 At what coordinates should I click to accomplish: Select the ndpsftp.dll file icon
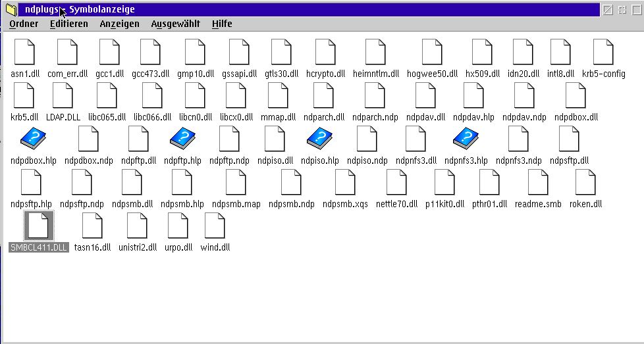pyautogui.click(x=569, y=139)
